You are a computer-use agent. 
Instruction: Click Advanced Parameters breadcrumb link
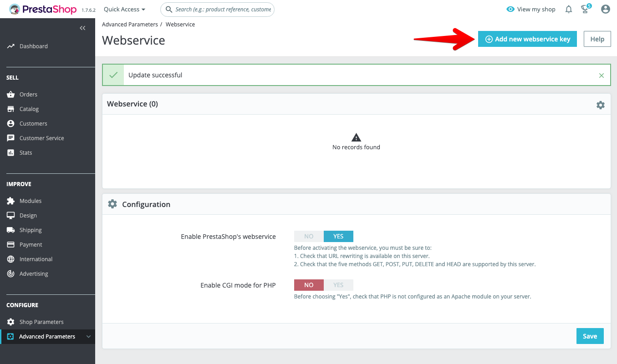[x=130, y=25]
